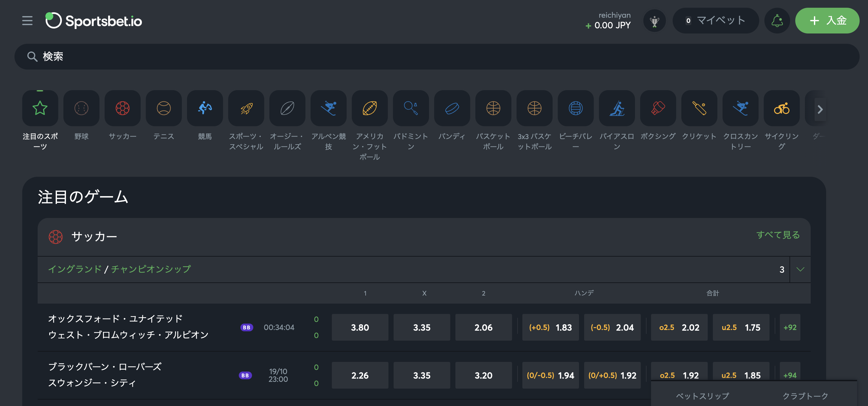Select the オージー・ルールズ icon
The height and width of the screenshot is (406, 868).
point(287,108)
